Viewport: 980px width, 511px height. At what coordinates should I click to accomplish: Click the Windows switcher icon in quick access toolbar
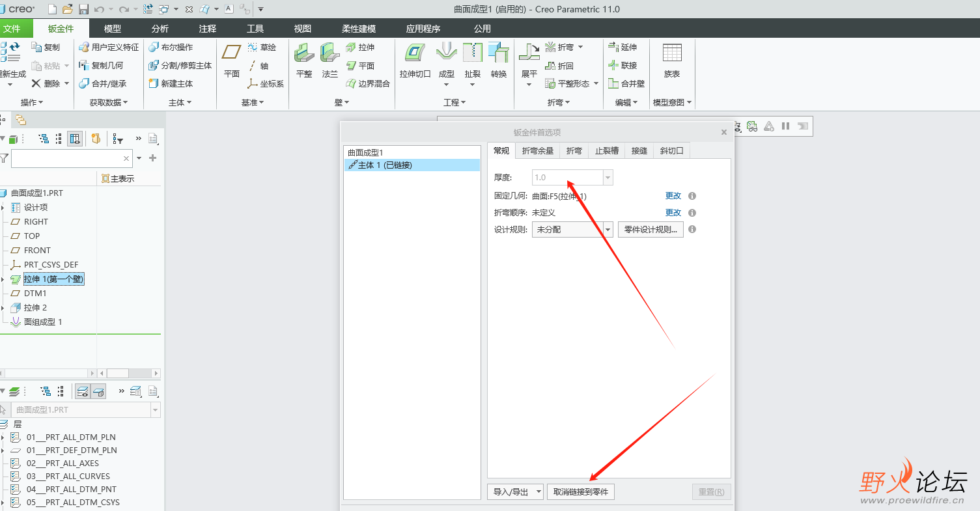coord(163,9)
